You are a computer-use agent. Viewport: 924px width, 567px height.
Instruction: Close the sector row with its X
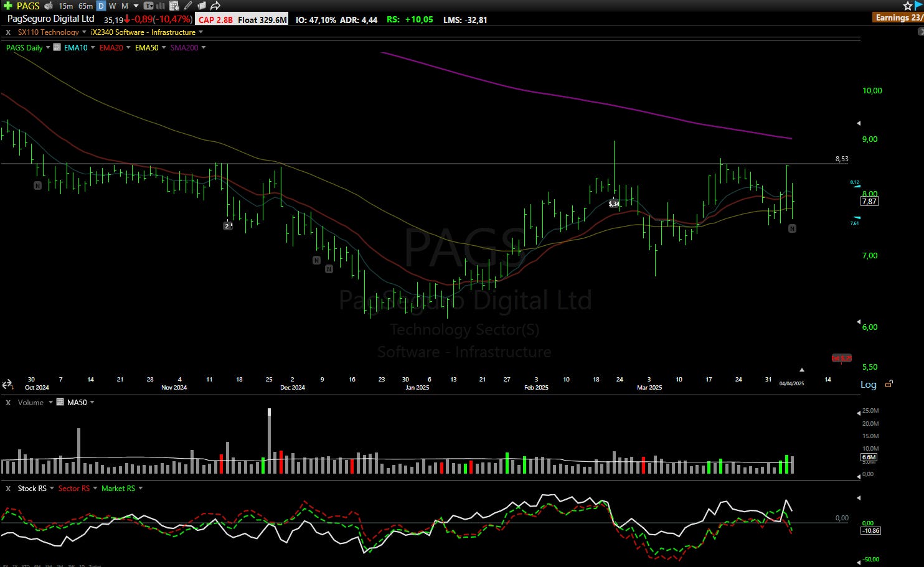8,32
